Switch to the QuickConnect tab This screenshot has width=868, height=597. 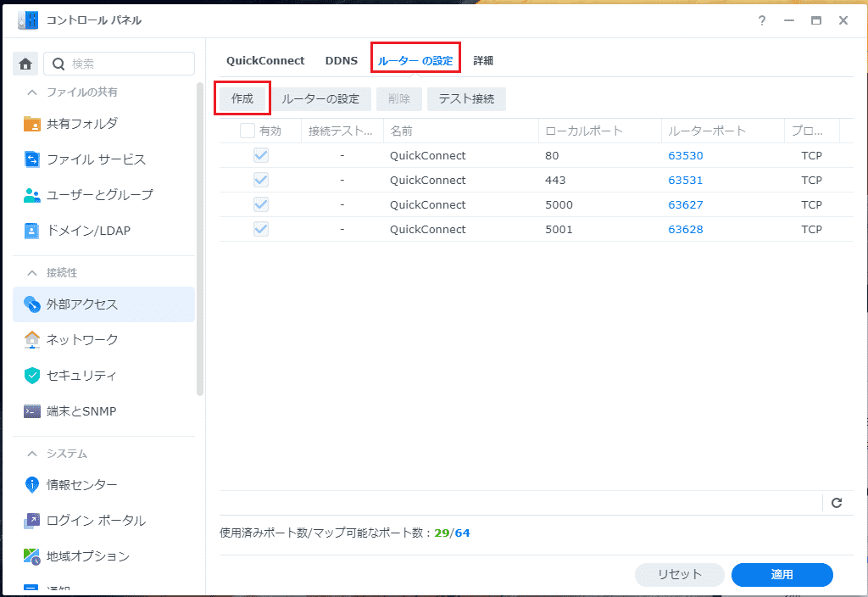pos(265,60)
